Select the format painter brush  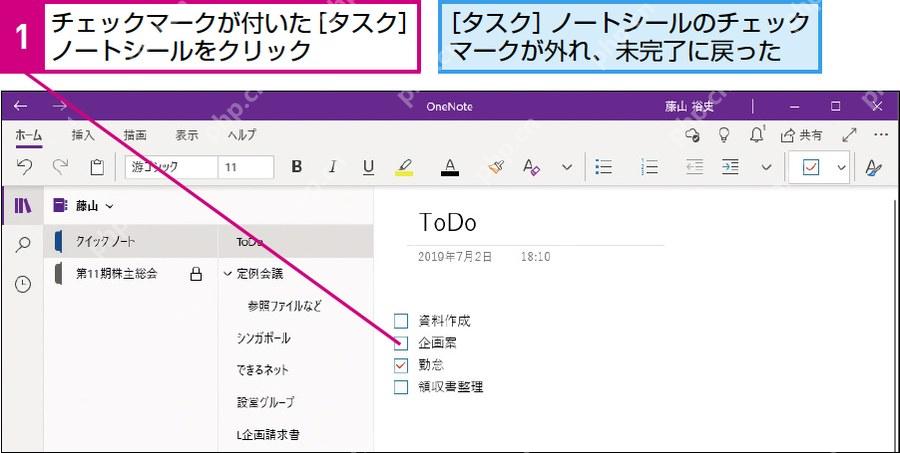click(496, 167)
